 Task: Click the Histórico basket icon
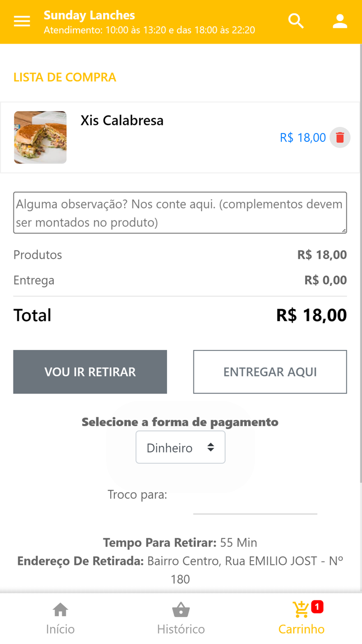(181, 610)
